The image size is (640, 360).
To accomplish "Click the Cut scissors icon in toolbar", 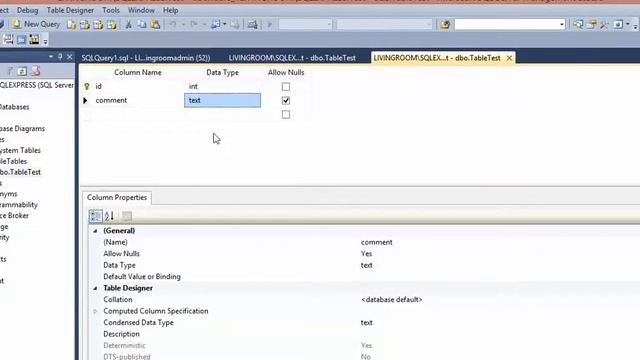I will pyautogui.click(x=129, y=24).
